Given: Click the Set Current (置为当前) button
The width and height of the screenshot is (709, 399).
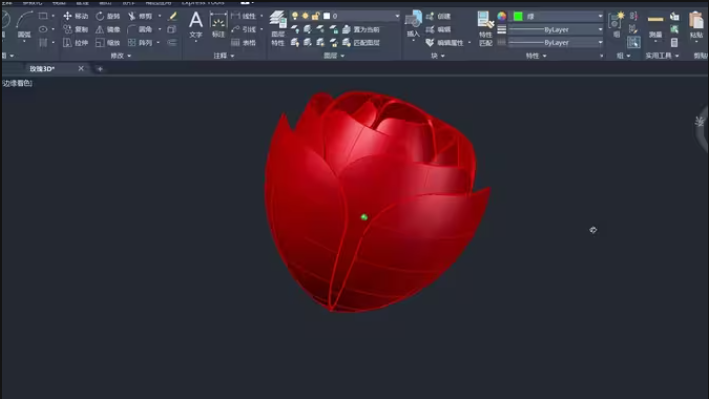Looking at the screenshot, I should (x=361, y=29).
